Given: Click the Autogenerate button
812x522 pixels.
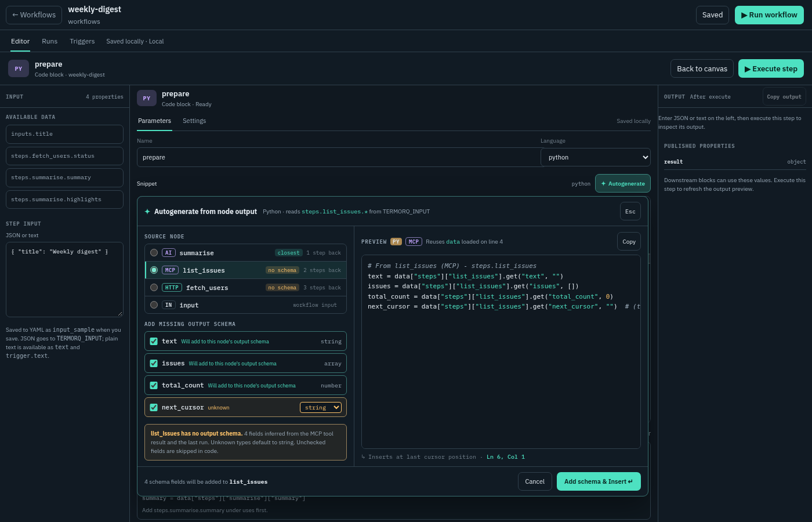Looking at the screenshot, I should pyautogui.click(x=623, y=183).
